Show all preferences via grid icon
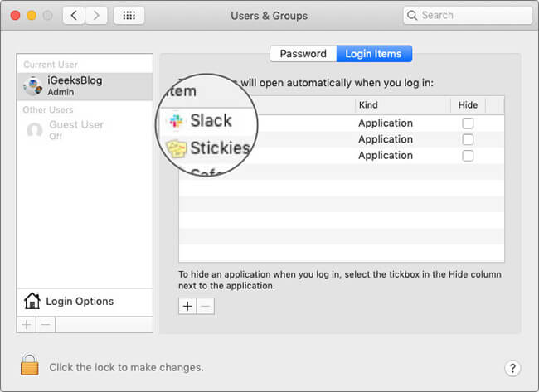Image resolution: width=539 pixels, height=392 pixels. point(129,16)
